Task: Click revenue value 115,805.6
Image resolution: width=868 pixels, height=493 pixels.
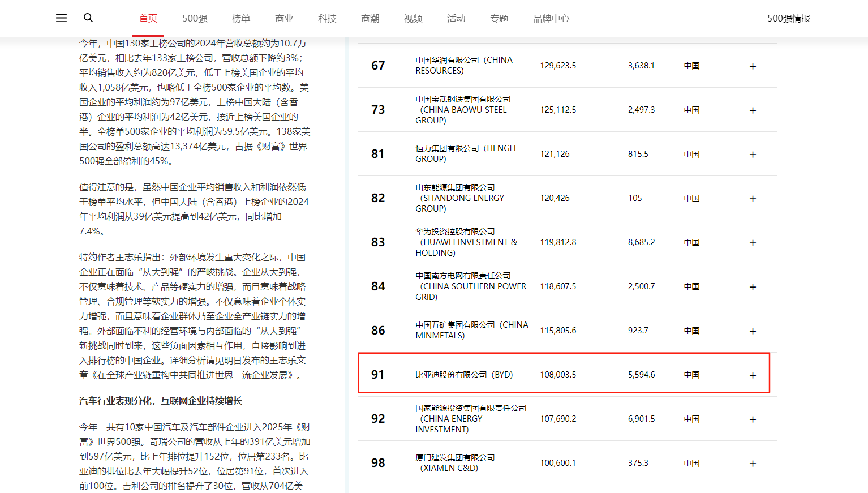Action: coord(558,331)
